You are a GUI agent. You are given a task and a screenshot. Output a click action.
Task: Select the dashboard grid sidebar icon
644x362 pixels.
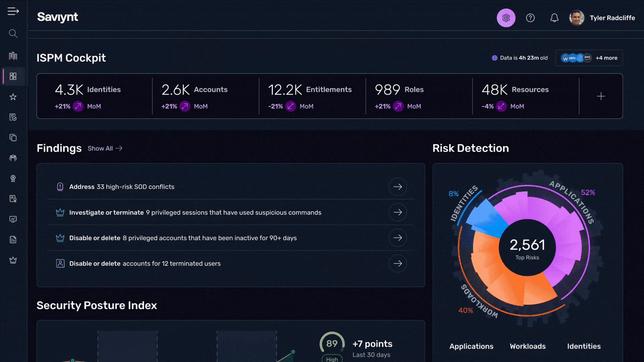[x=13, y=76]
